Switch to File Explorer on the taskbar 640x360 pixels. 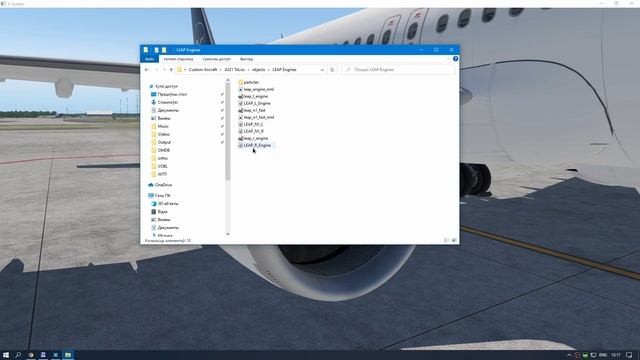click(68, 355)
